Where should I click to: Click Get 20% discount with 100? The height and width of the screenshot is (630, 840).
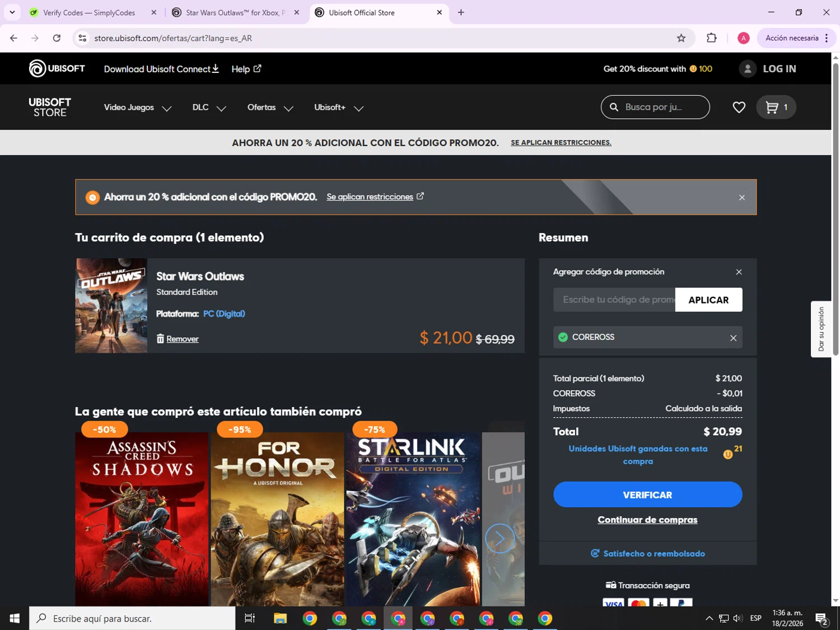657,69
